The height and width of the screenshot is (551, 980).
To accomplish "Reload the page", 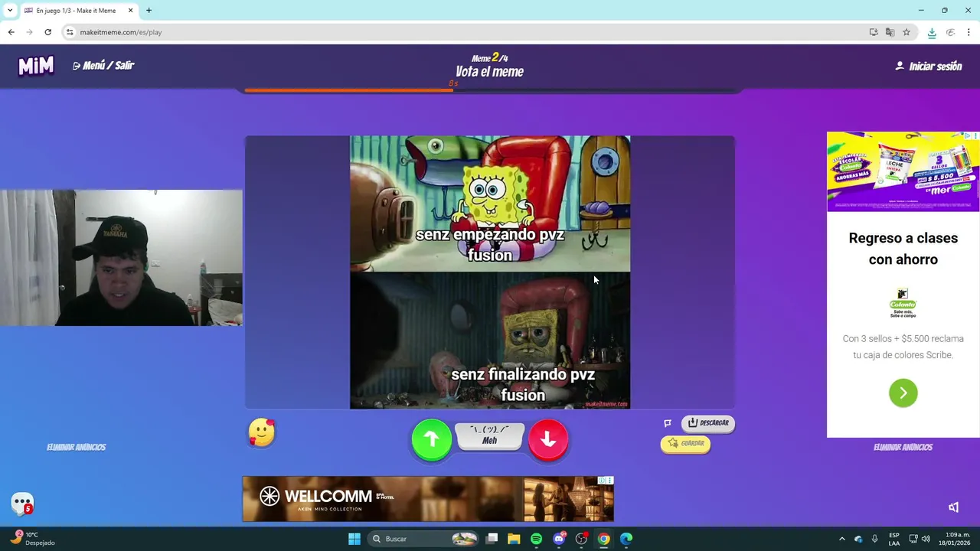I will [x=47, y=32].
